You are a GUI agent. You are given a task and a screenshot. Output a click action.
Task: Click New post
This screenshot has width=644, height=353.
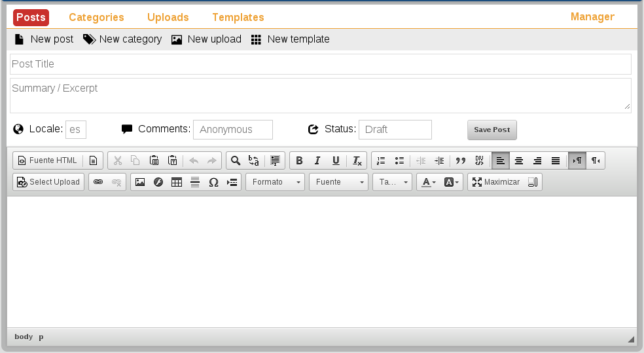(x=44, y=39)
